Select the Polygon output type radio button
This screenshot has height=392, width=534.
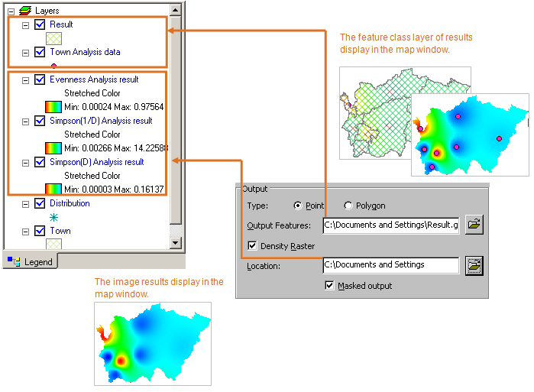[348, 206]
